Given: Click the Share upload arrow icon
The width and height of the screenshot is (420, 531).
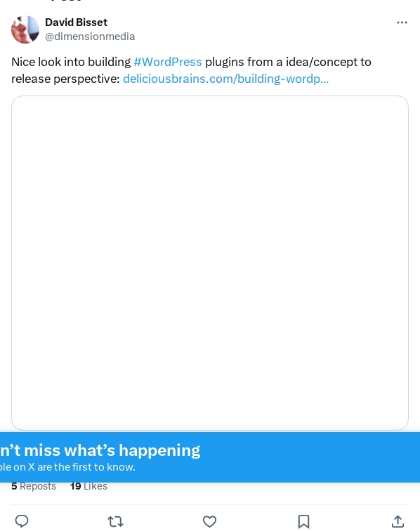Looking at the screenshot, I should tap(398, 521).
